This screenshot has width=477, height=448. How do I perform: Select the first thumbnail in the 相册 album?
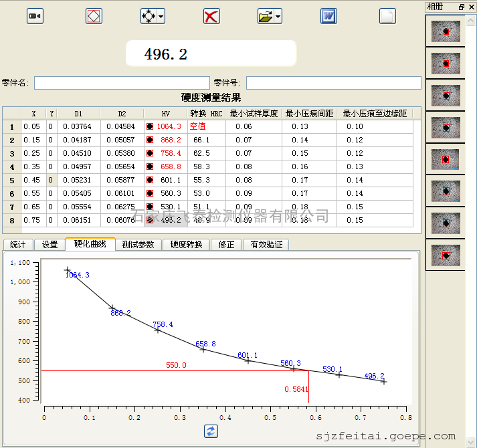coord(445,31)
